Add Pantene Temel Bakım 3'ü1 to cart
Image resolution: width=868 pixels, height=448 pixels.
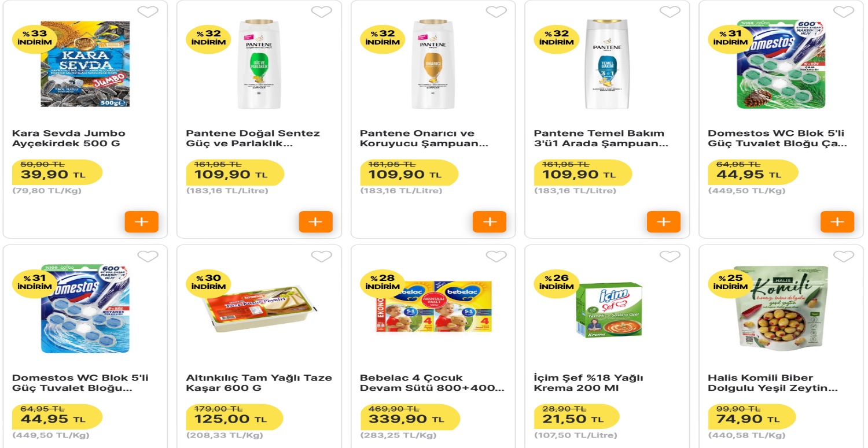click(663, 221)
